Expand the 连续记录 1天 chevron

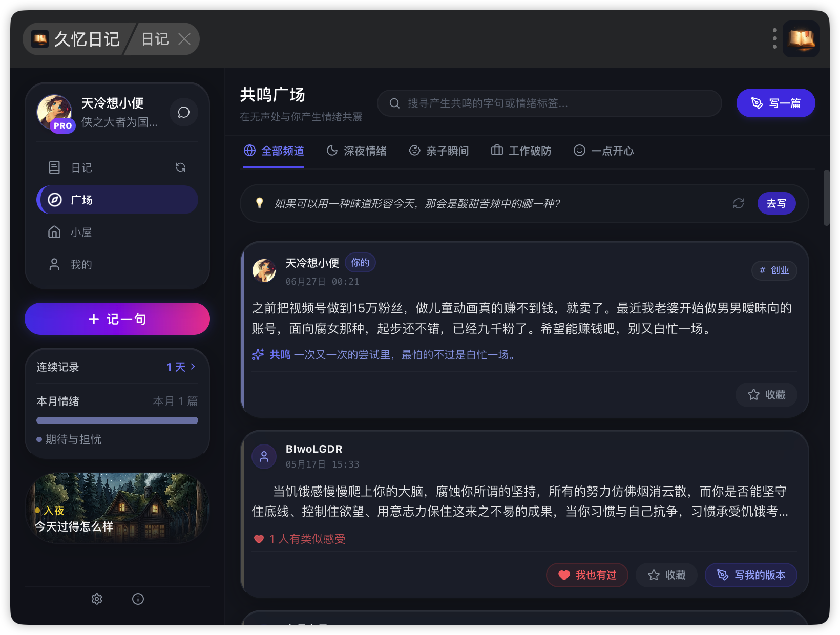pos(193,367)
